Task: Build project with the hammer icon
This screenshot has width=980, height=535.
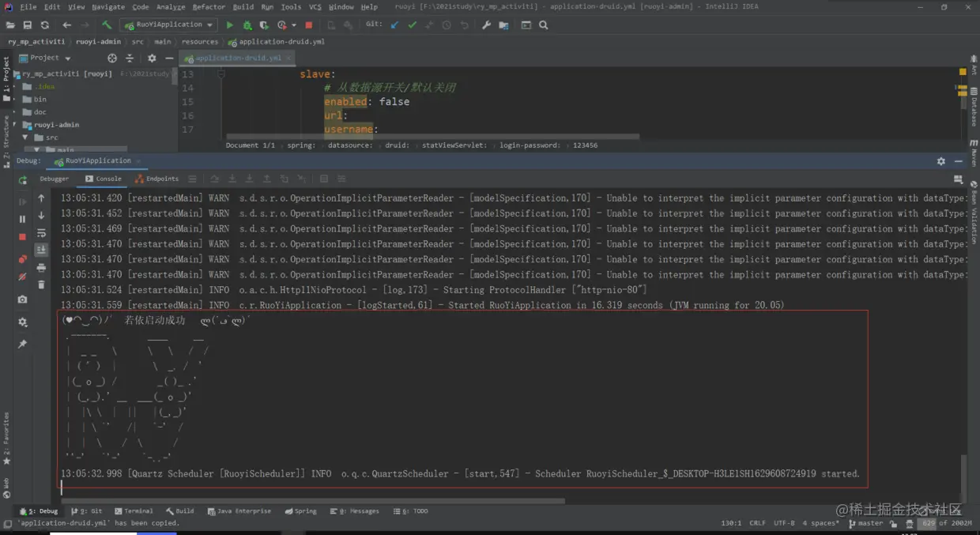Action: point(107,25)
